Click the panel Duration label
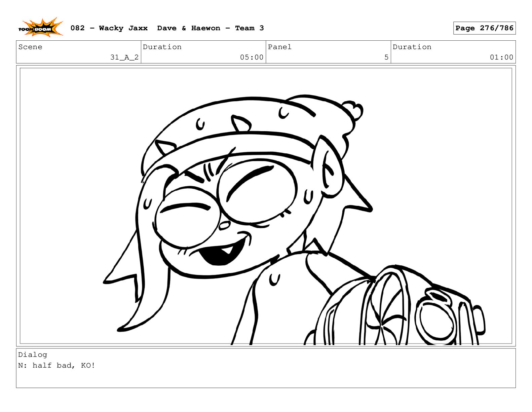This screenshot has height=412, width=532. click(412, 47)
